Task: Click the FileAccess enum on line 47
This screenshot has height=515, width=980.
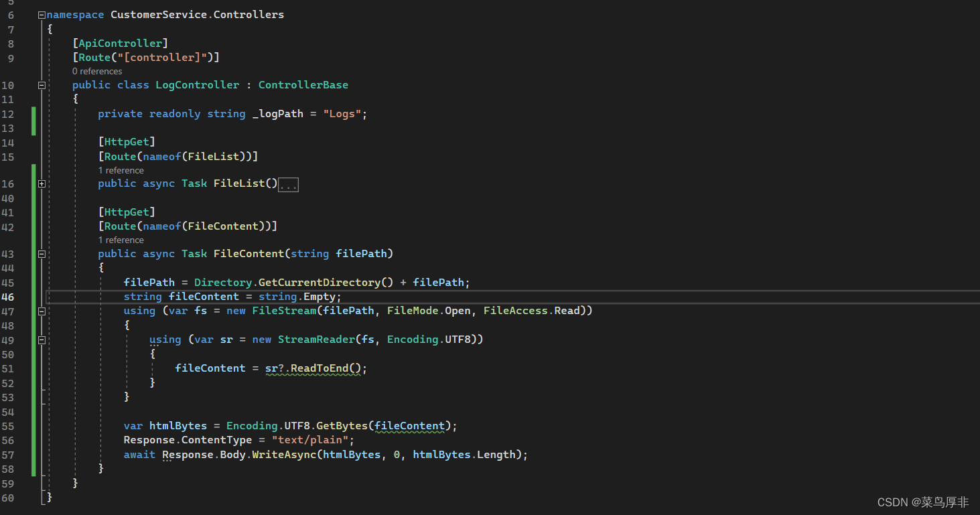Action: tap(515, 311)
